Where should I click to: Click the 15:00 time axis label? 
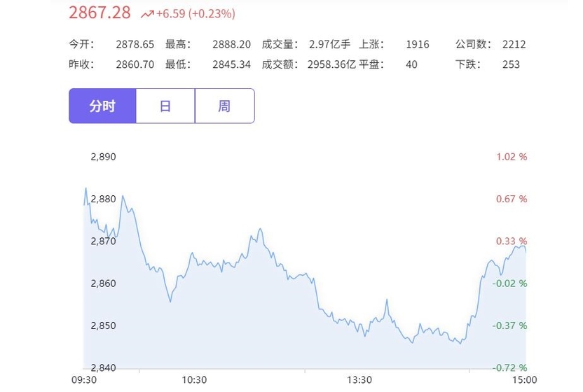(x=524, y=379)
